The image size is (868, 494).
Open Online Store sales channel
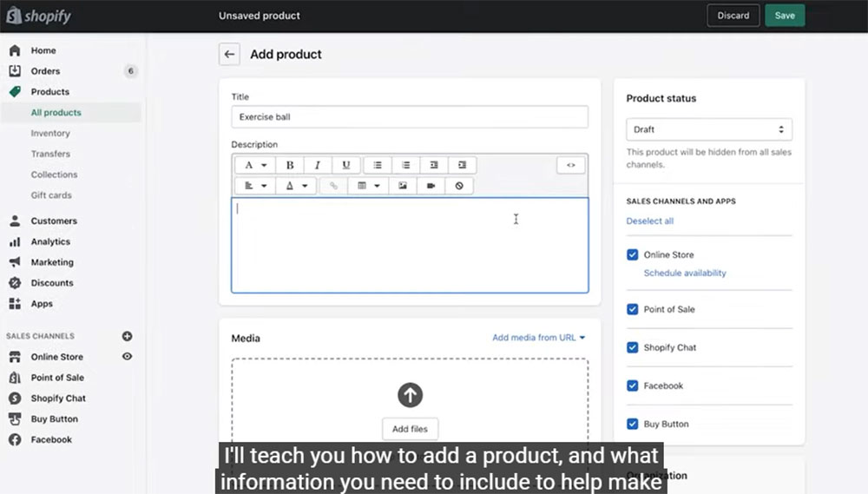tap(57, 357)
